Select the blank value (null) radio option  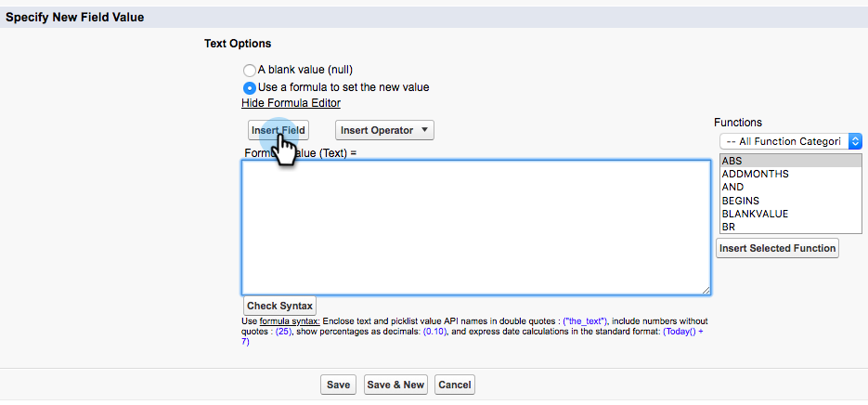(x=249, y=71)
